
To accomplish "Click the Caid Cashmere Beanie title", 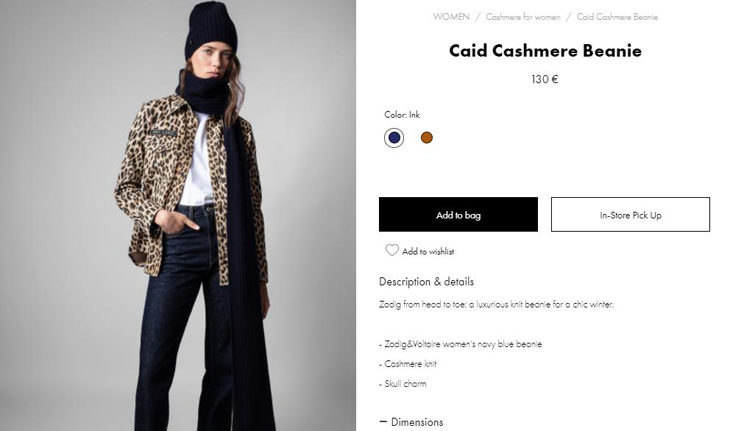I will (x=545, y=51).
